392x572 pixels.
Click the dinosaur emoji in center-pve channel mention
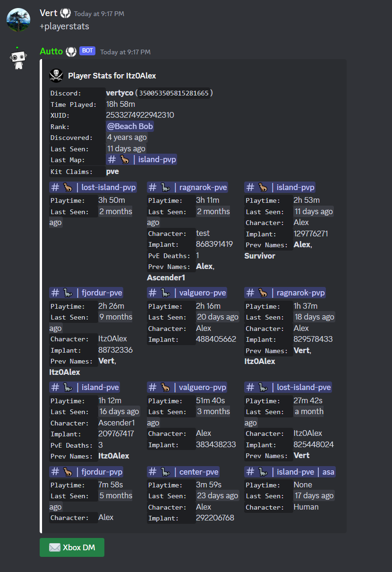pyautogui.click(x=165, y=472)
